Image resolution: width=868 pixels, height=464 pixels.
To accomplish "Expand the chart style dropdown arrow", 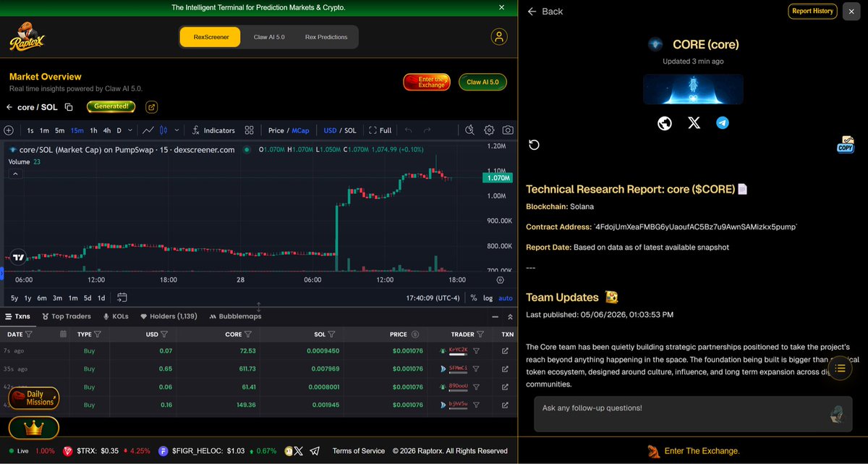I will pos(176,130).
